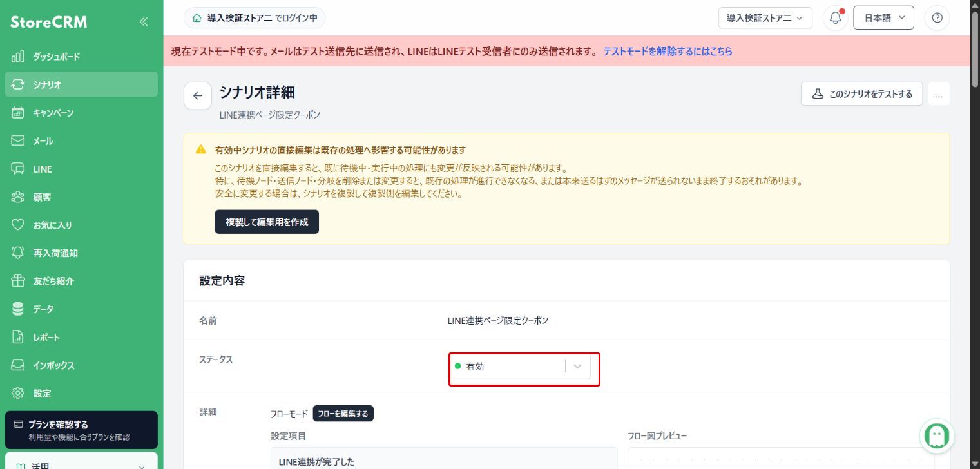Click the 友だち紹介 gift icon
The height and width of the screenshot is (469, 980).
pos(18,281)
